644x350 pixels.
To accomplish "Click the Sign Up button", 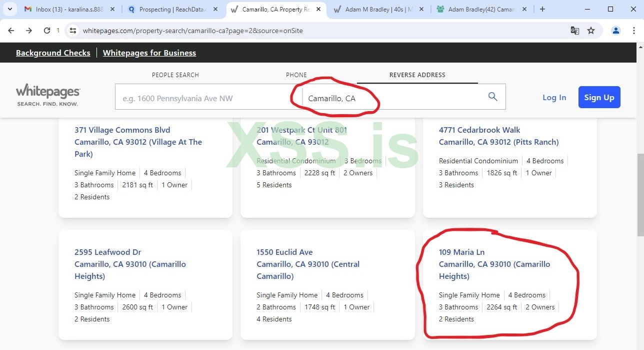I will point(599,97).
